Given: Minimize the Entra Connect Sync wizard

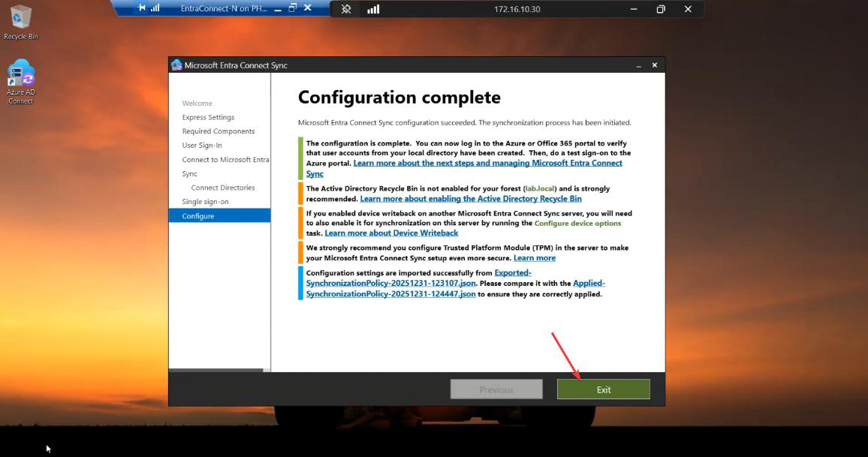Looking at the screenshot, I should [639, 65].
